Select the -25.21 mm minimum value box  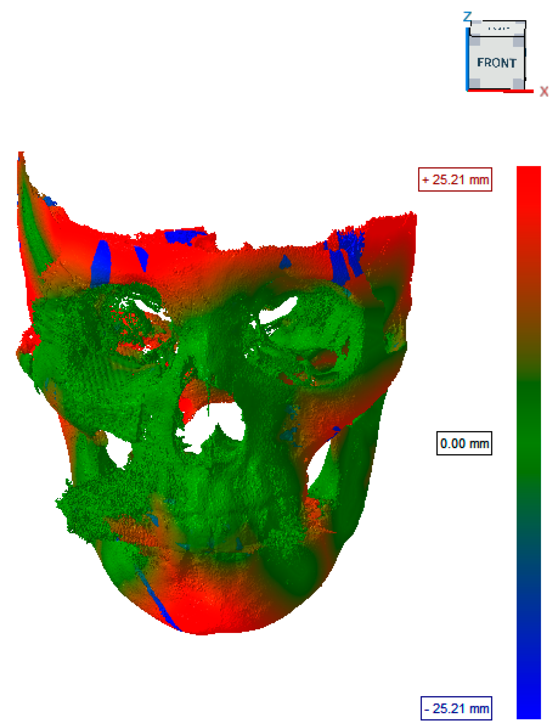(x=456, y=708)
